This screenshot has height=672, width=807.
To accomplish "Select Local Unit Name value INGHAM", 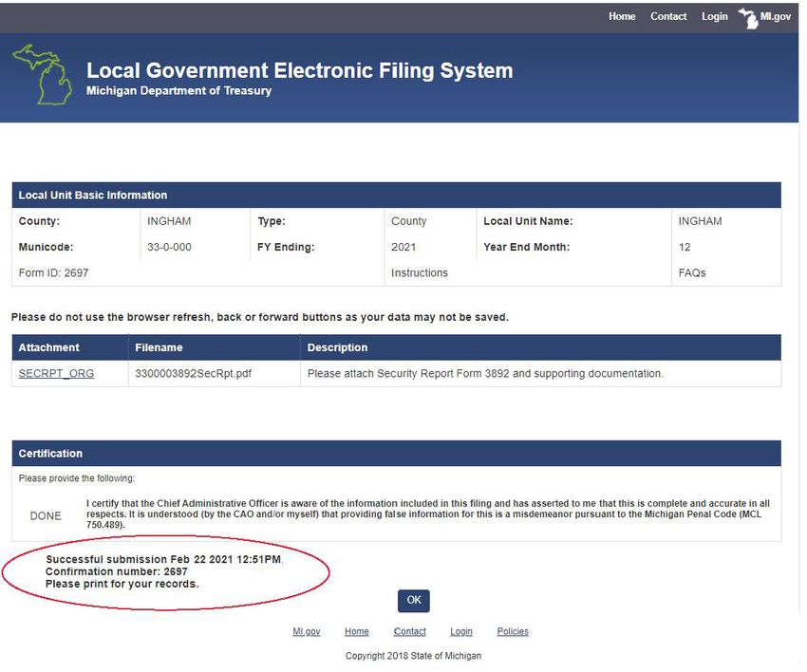I will click(x=700, y=221).
